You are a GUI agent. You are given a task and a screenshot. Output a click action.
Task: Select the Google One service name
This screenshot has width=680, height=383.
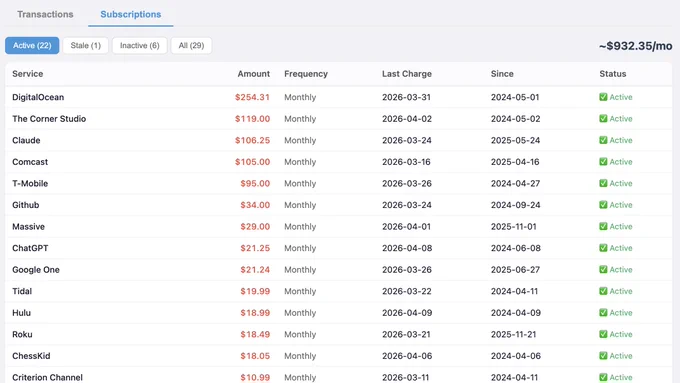(36, 270)
